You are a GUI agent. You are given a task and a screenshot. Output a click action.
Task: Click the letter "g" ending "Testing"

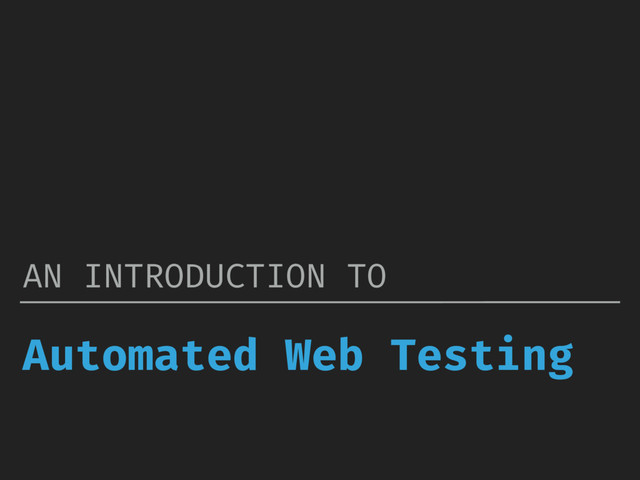[561, 361]
